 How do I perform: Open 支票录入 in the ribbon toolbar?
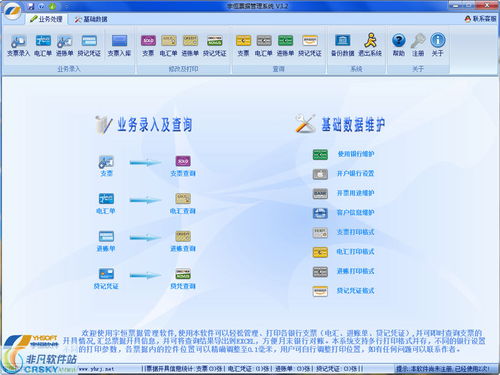click(x=18, y=46)
